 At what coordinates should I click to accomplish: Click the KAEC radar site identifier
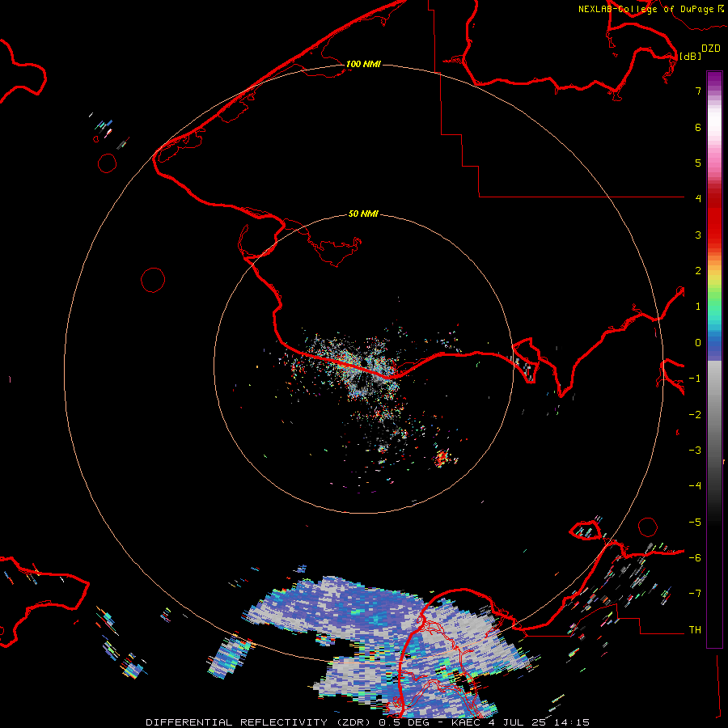point(467,722)
